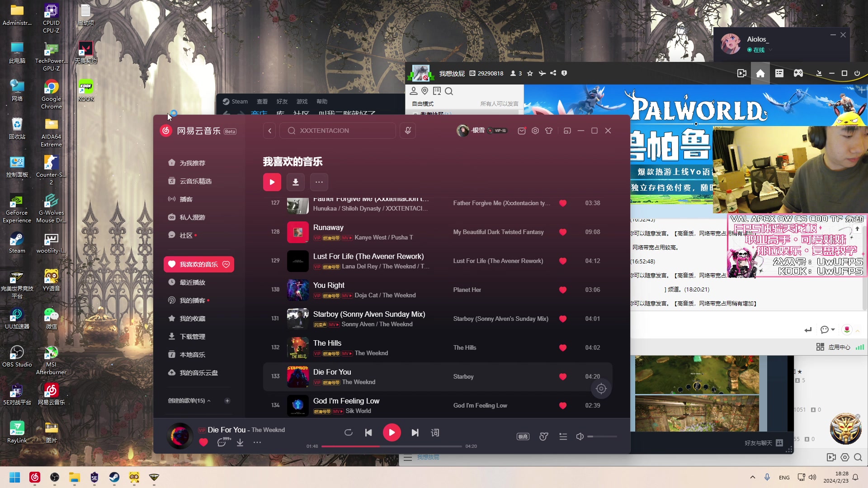Mute the volume speaker icon in the player

[580, 436]
